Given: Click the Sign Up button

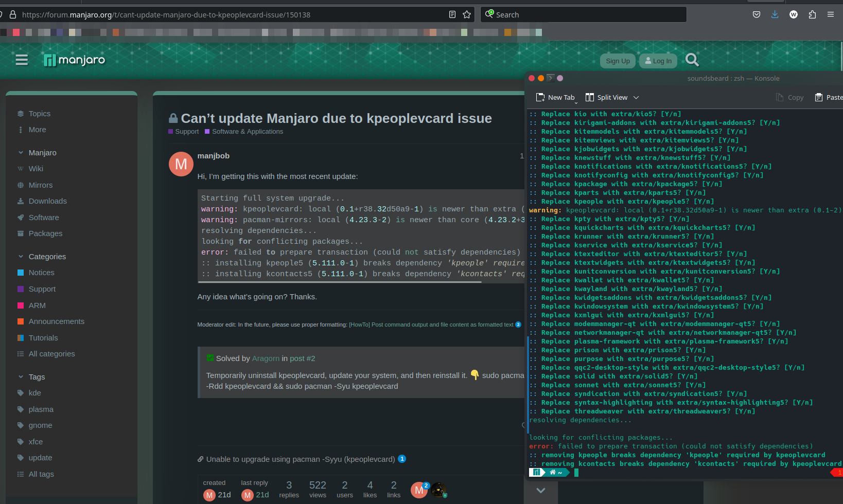Looking at the screenshot, I should point(618,61).
